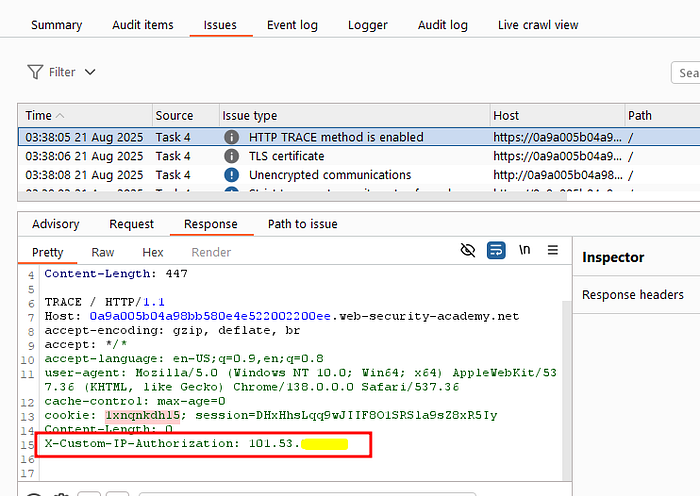
Task: Click the issues table horizontal scrollbar
Action: 292,197
